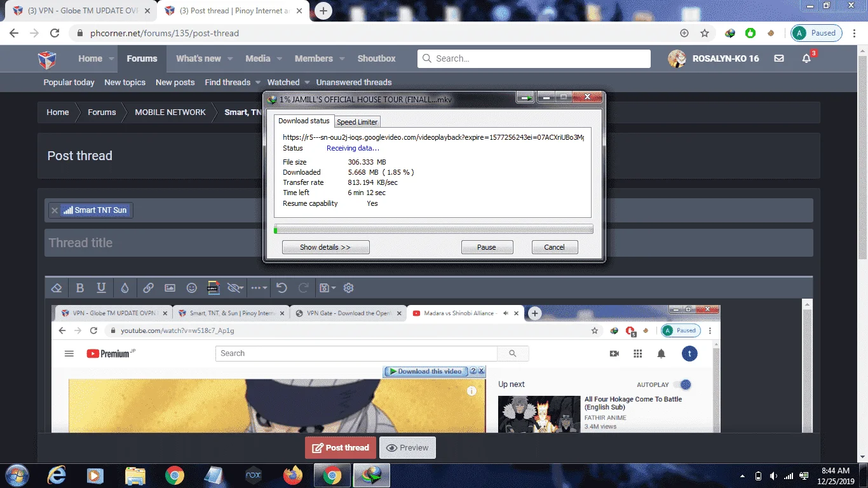Click the redo arrow in the editor
Image resolution: width=868 pixels, height=488 pixels.
pos(304,288)
